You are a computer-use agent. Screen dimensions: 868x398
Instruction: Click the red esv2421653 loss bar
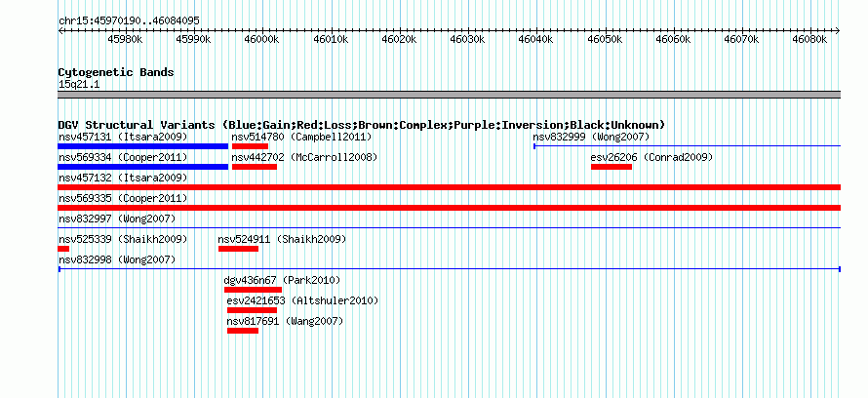252,310
